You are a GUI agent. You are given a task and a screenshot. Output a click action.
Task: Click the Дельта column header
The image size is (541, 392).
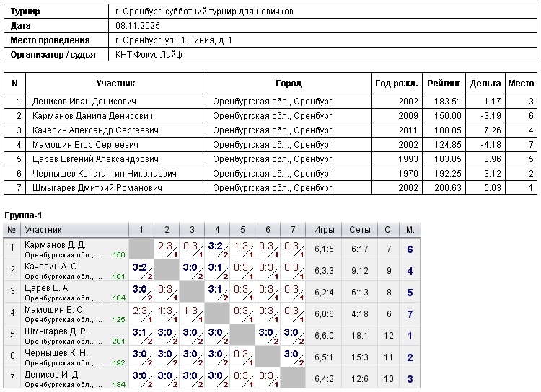point(485,84)
